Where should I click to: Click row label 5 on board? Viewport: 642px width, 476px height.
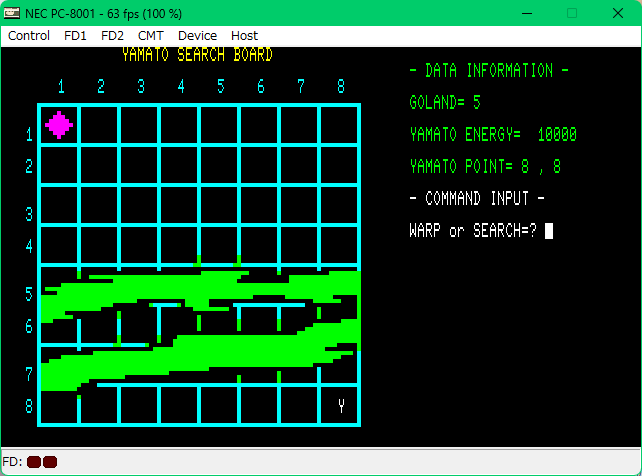pos(29,294)
